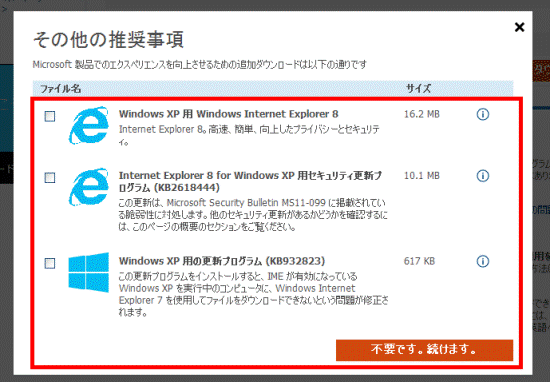Viewport: 550px width, 382px height.
Task: Select the KB932823 update checkbox
Action: 50,263
